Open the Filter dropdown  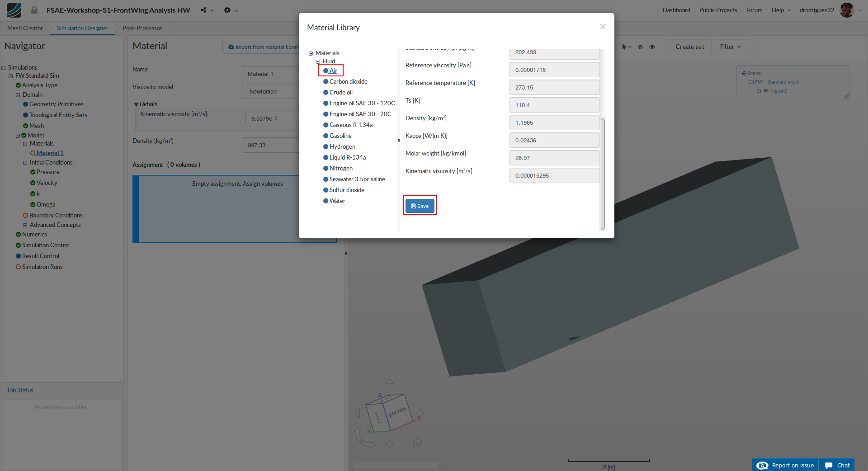click(x=730, y=47)
